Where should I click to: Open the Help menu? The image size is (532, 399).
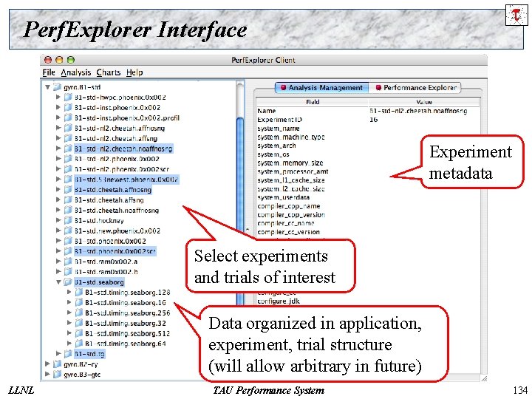134,72
